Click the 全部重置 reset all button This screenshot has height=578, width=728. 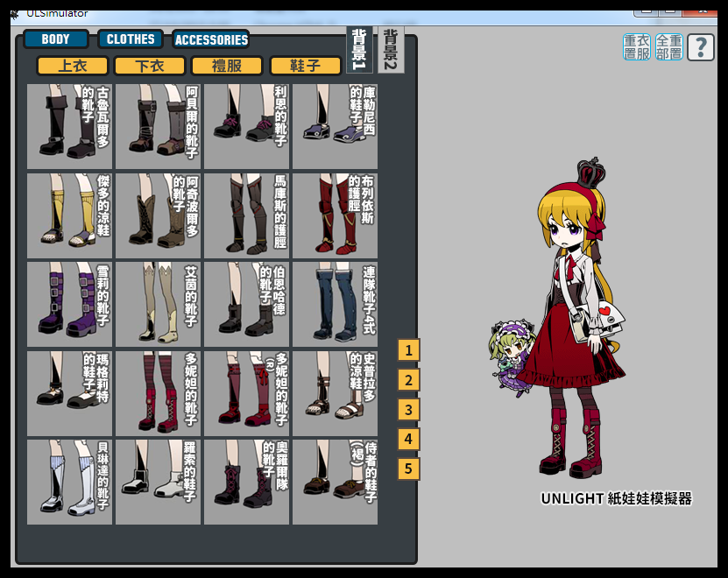coord(669,47)
